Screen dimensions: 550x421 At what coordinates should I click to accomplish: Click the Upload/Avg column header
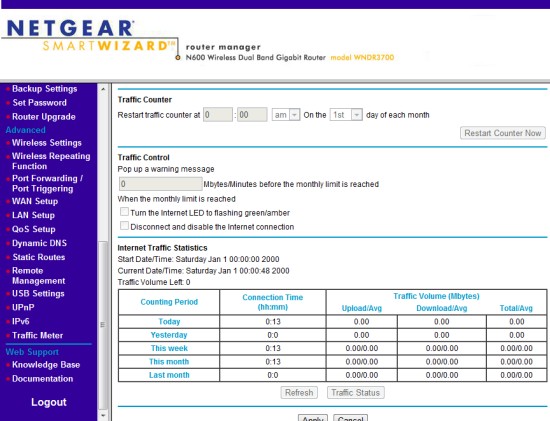click(362, 308)
